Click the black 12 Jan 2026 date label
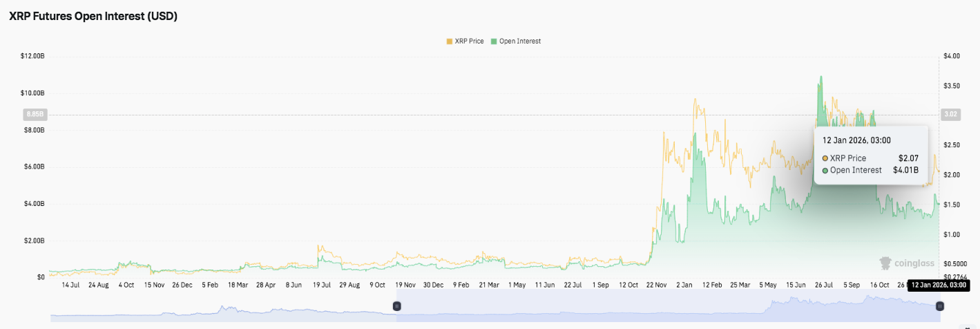Image resolution: width=980 pixels, height=329 pixels. pos(936,285)
